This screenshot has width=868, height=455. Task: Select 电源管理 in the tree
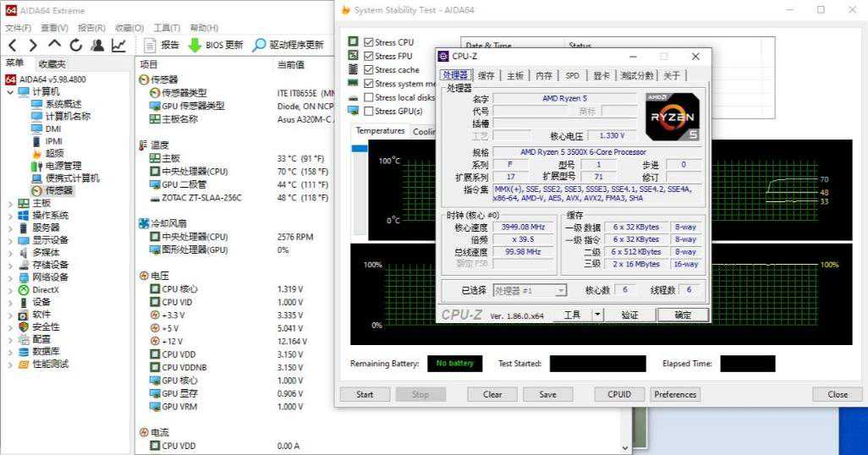click(63, 166)
